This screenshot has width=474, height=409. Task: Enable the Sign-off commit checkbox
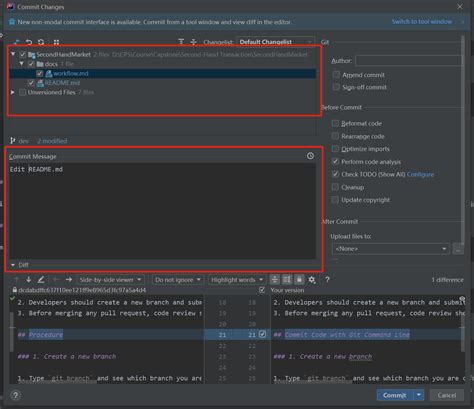tap(336, 87)
